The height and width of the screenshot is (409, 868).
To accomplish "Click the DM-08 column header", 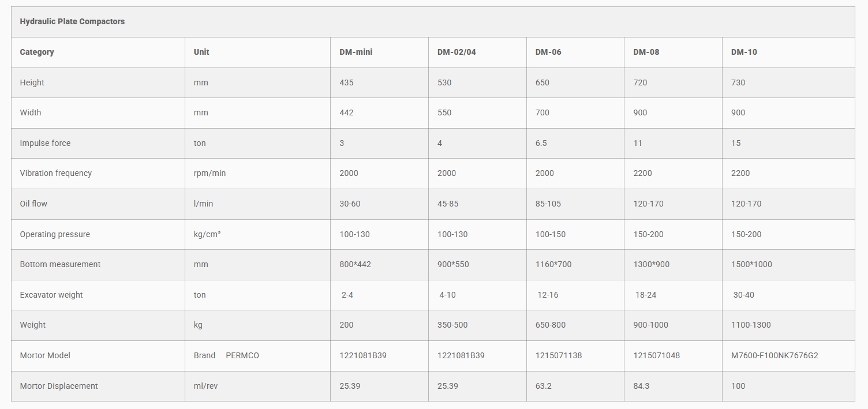I will coord(646,52).
